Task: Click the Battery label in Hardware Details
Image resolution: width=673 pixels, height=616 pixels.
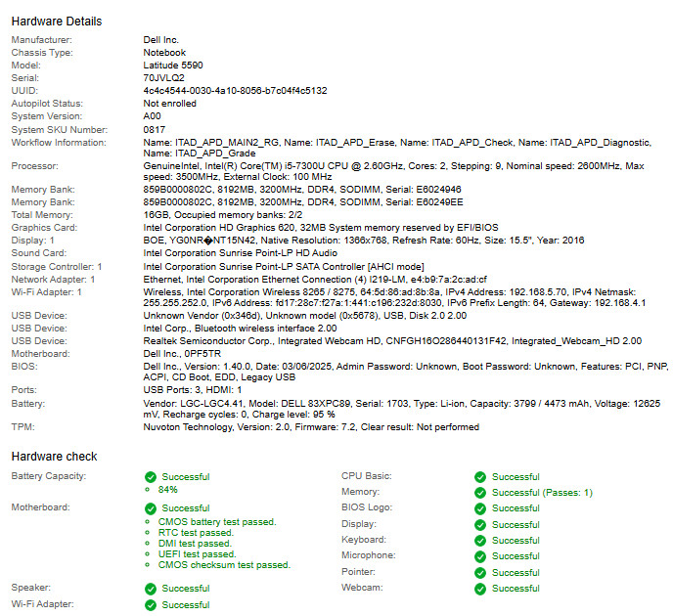Action: pyautogui.click(x=28, y=404)
